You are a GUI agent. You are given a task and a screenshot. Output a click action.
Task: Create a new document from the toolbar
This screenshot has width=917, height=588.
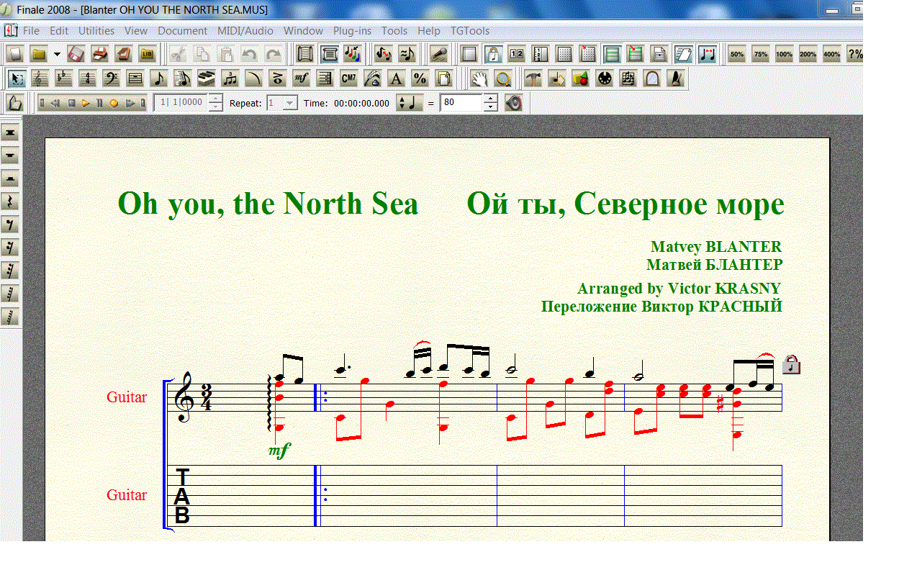click(16, 54)
